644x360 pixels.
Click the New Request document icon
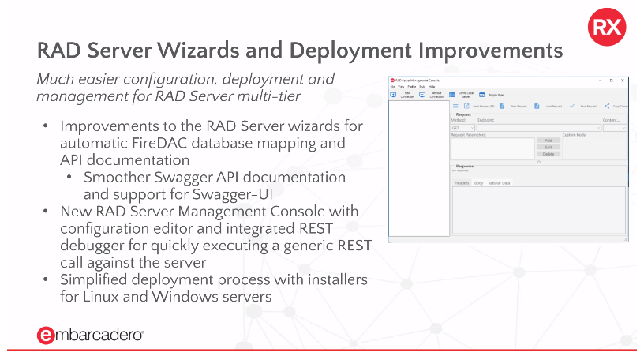coord(502,106)
